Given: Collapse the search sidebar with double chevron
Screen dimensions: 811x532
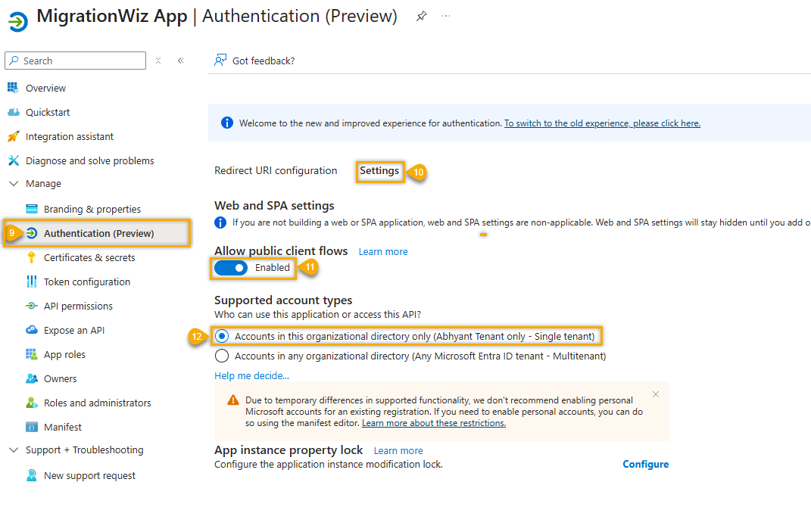Looking at the screenshot, I should coord(180,61).
